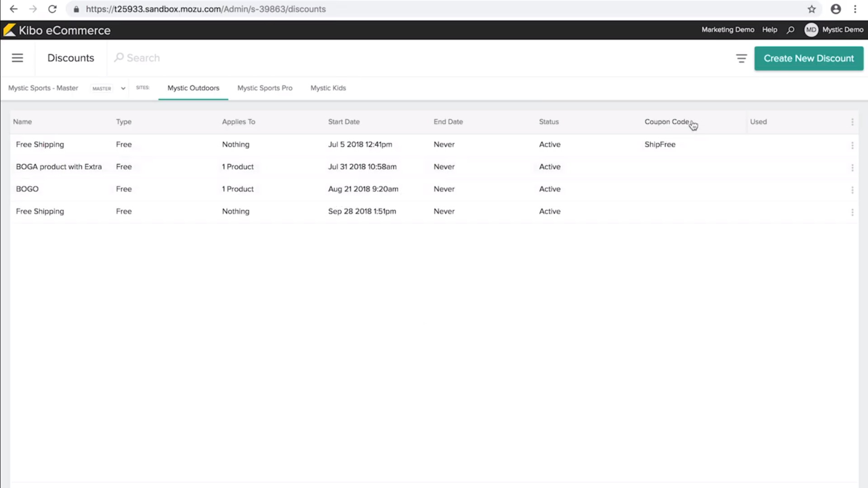Expand the Mystic Sports Master catalog dropdown
Screen dimensions: 868x488
(123, 89)
